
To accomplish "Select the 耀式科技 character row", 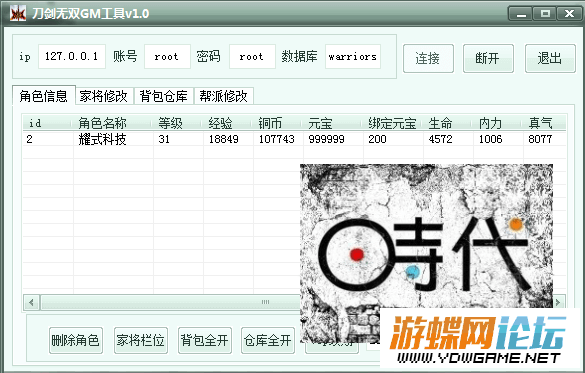I will click(294, 139).
